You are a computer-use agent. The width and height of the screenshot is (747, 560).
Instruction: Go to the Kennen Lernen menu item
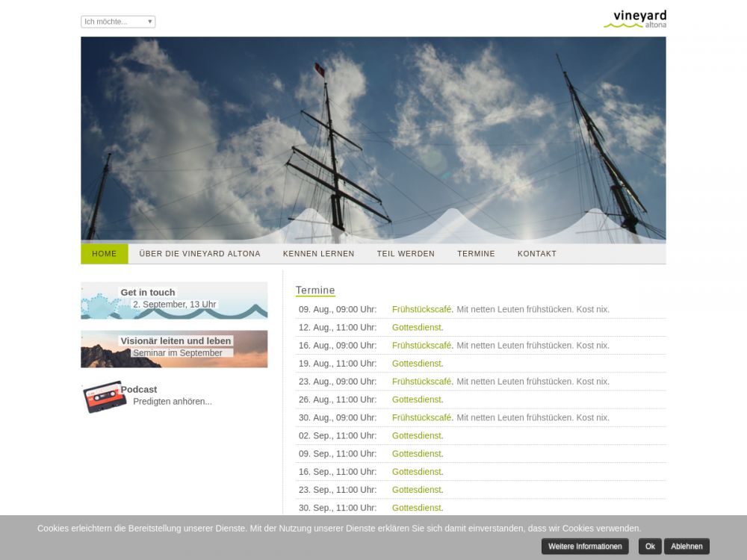[x=318, y=254]
